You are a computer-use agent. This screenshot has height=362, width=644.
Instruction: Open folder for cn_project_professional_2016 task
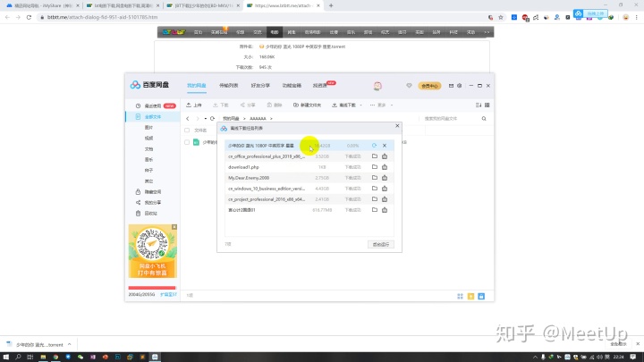coord(375,199)
